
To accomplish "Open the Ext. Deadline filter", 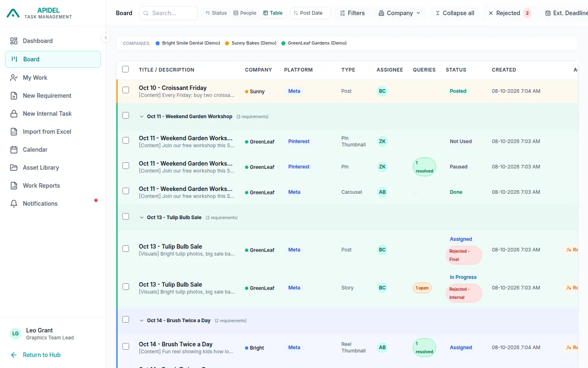I will point(566,13).
